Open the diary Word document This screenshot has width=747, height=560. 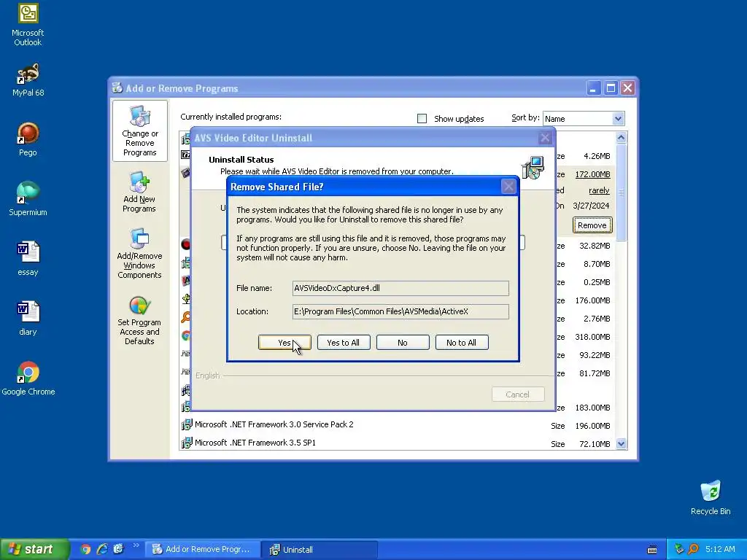coord(28,319)
